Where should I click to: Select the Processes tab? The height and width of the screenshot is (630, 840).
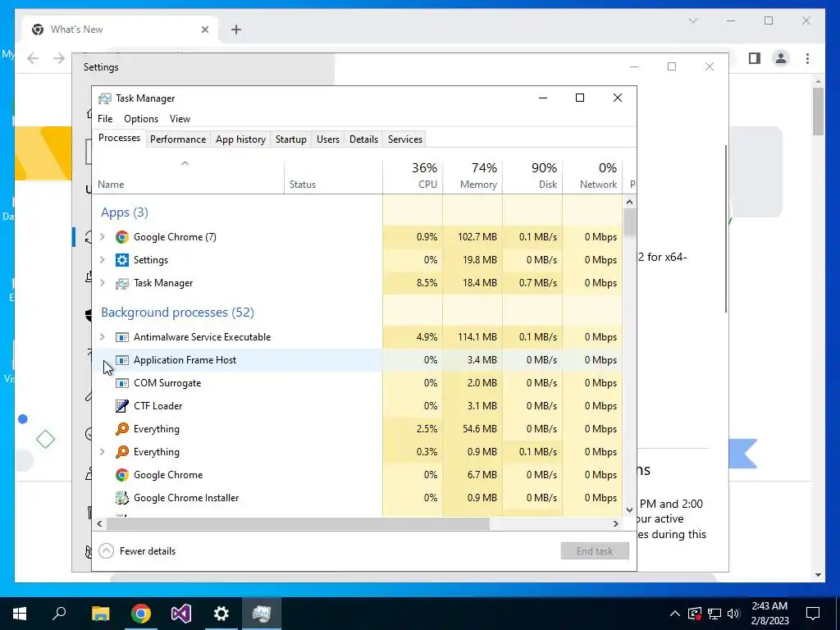(119, 138)
